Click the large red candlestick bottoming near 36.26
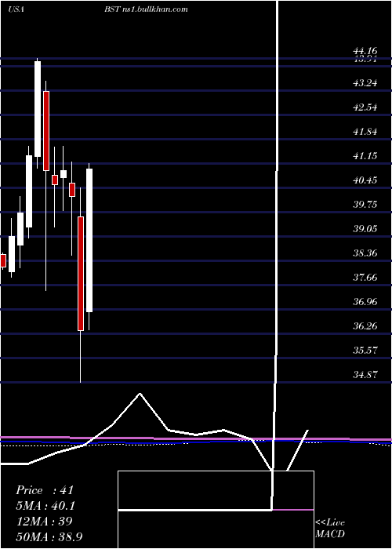392x549 pixels. coord(81,274)
